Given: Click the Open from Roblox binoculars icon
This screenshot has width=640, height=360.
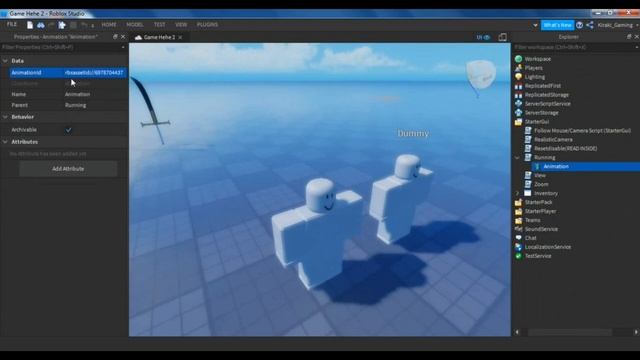Looking at the screenshot, I should 40,25.
